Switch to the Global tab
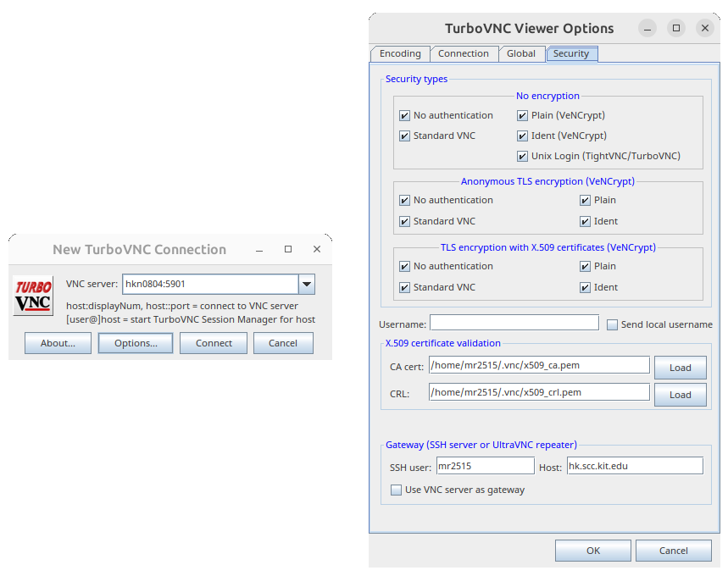The height and width of the screenshot is (576, 728). 521,54
